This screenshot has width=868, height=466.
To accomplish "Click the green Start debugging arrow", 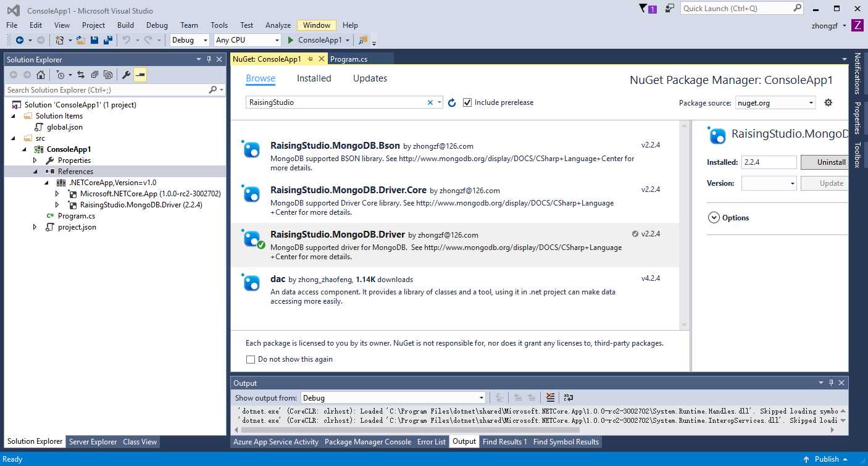I will point(291,40).
